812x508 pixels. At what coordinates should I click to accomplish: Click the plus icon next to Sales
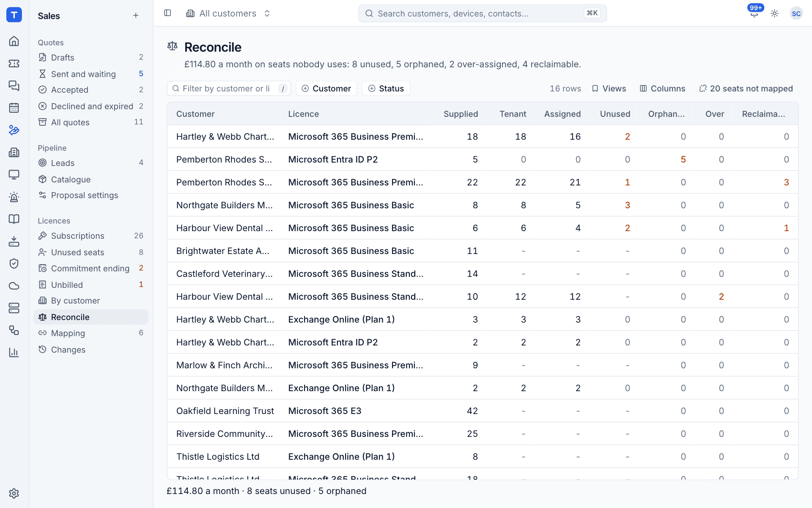click(x=136, y=16)
